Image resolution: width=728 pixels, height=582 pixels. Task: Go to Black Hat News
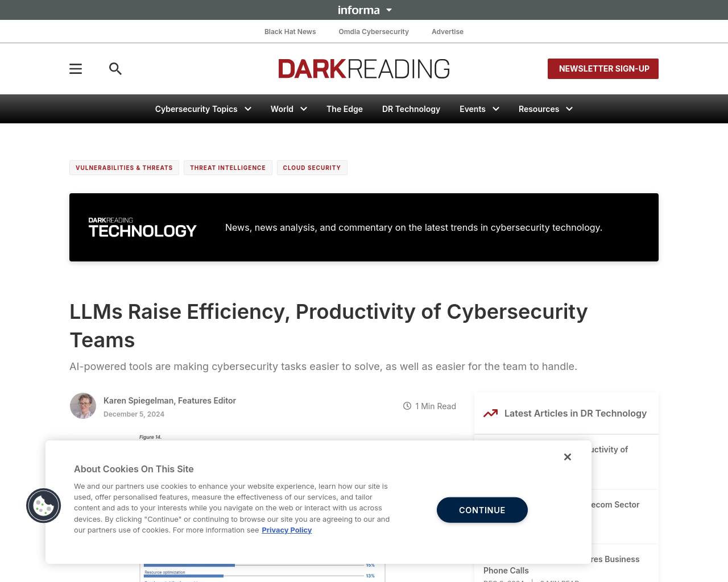coord(290,32)
